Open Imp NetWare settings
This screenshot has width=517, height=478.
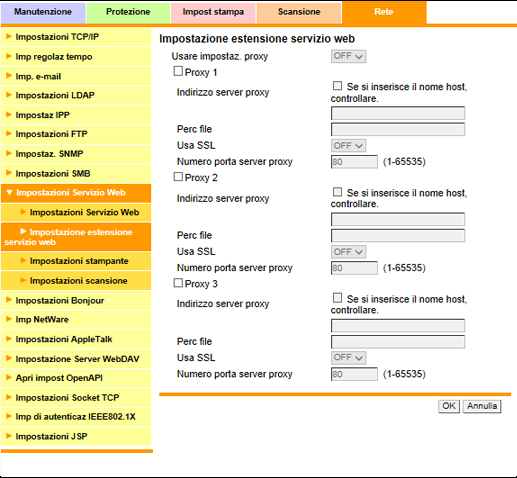point(76,320)
